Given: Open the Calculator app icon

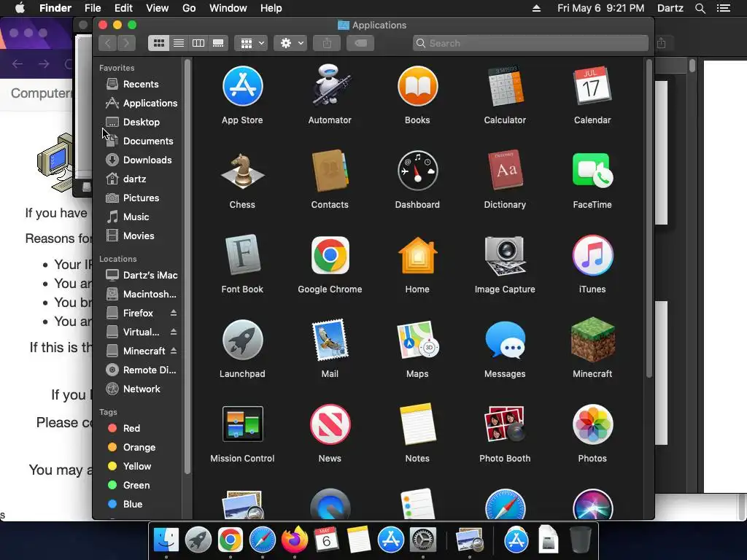Looking at the screenshot, I should pyautogui.click(x=505, y=87).
